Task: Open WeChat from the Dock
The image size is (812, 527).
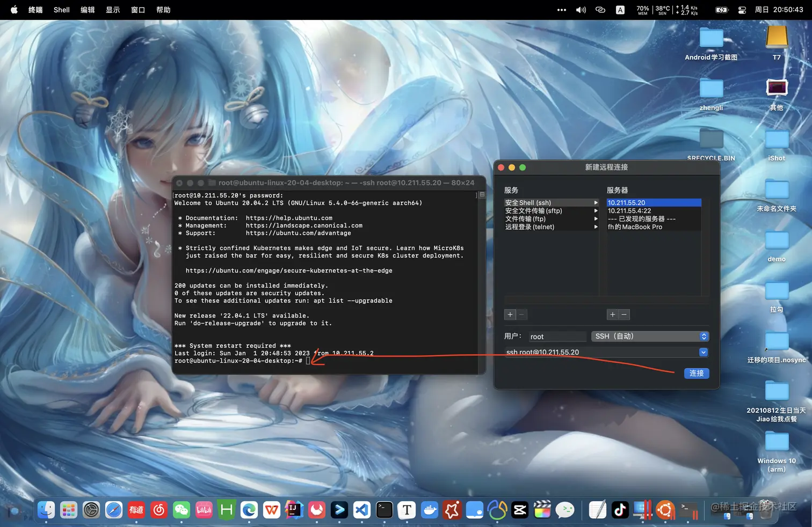Action: 182,510
